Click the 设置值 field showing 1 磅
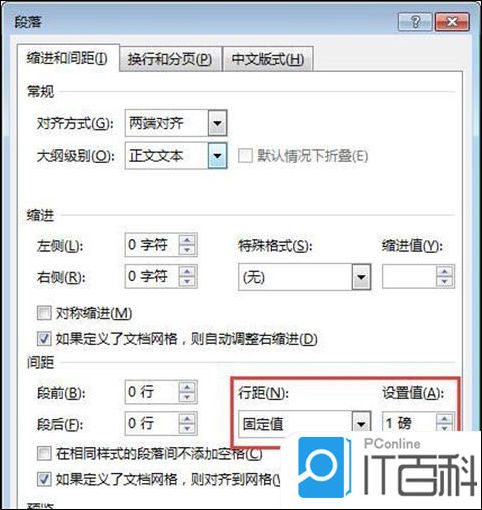482x510 pixels. (409, 423)
